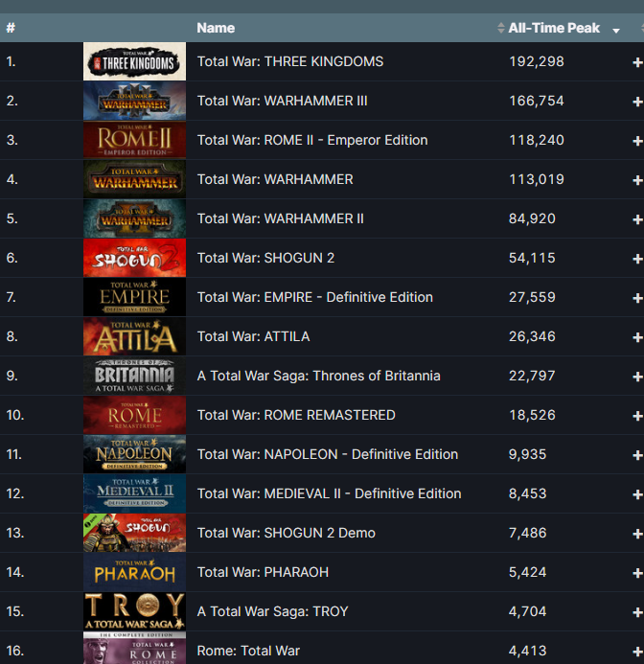This screenshot has width=644, height=664.
Task: Select the 9,935 peak value
Action: pos(527,454)
